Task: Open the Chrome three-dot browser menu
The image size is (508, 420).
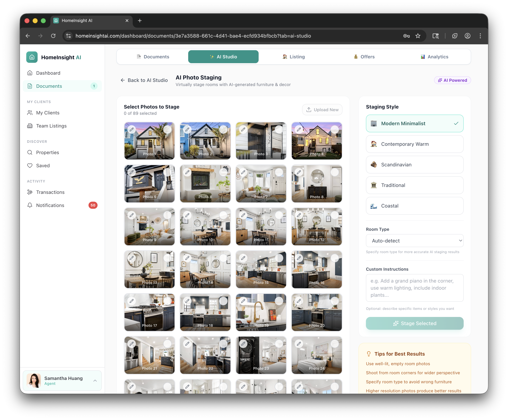Action: click(x=480, y=36)
